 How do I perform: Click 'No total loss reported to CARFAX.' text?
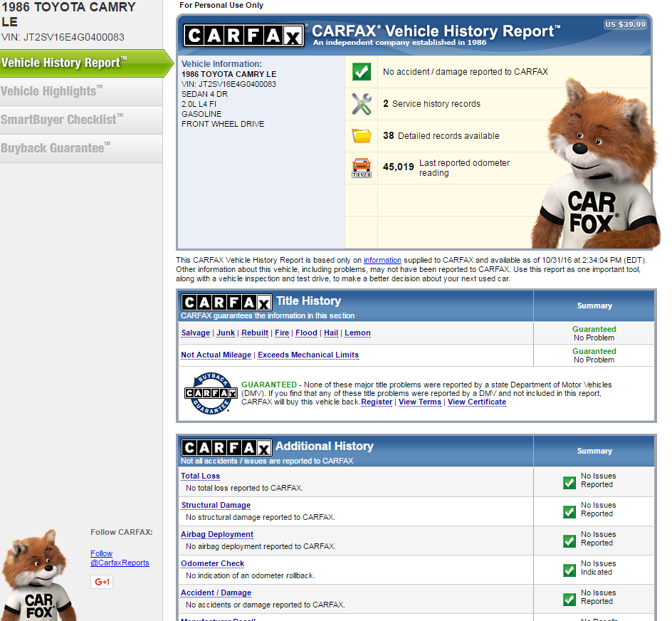(244, 488)
